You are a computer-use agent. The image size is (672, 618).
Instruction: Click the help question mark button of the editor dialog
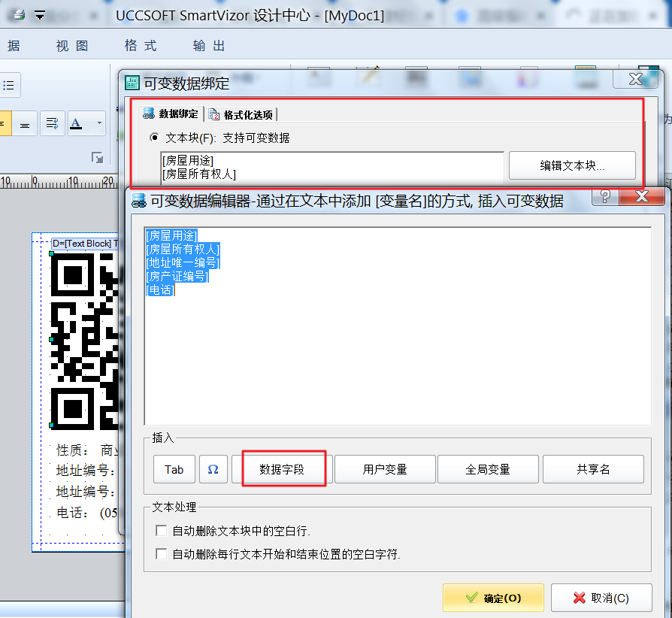point(605,196)
